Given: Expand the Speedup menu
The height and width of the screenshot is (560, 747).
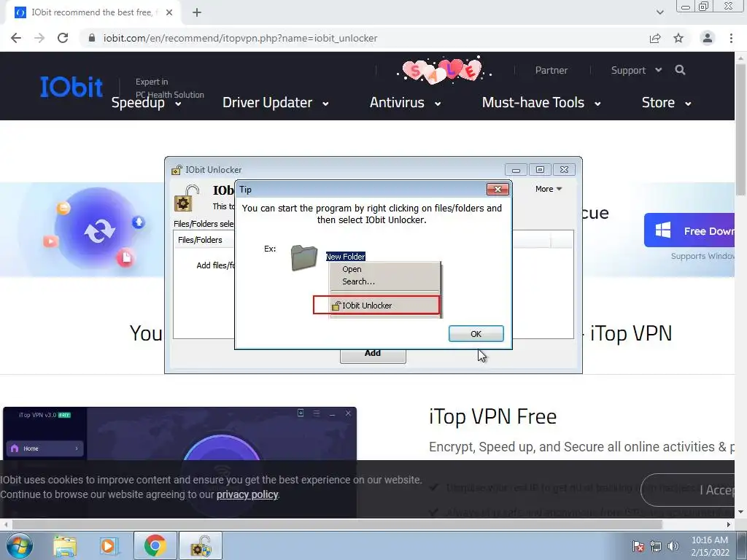Looking at the screenshot, I should 146,103.
